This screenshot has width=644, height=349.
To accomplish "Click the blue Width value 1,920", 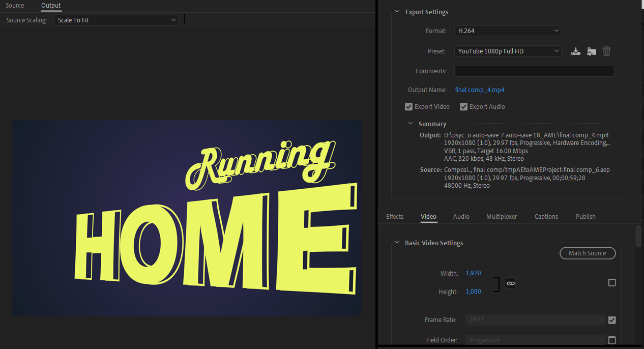I will point(473,273).
